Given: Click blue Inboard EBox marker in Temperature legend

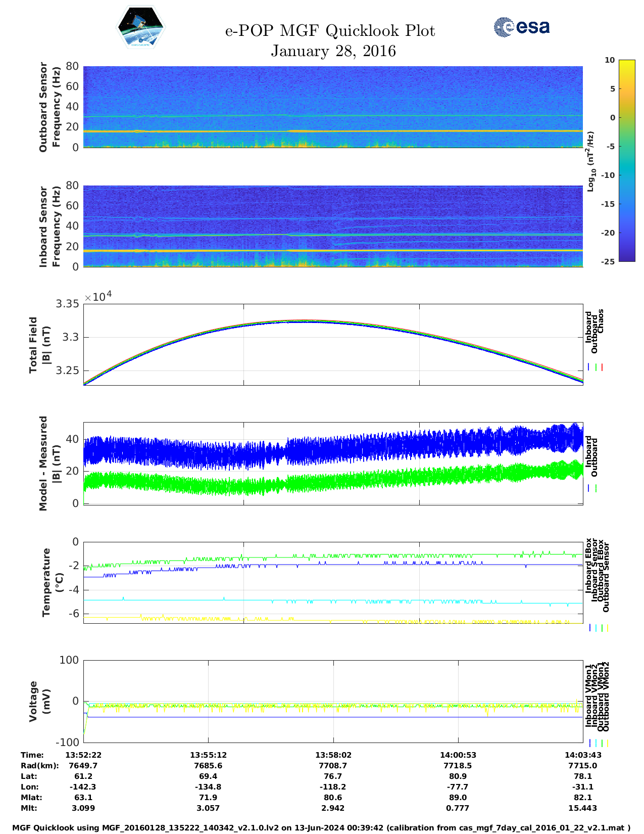Looking at the screenshot, I should 589,628.
